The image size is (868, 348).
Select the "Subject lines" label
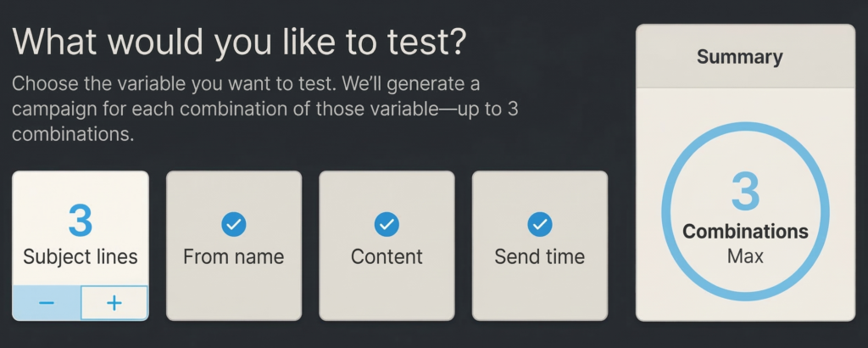(81, 257)
